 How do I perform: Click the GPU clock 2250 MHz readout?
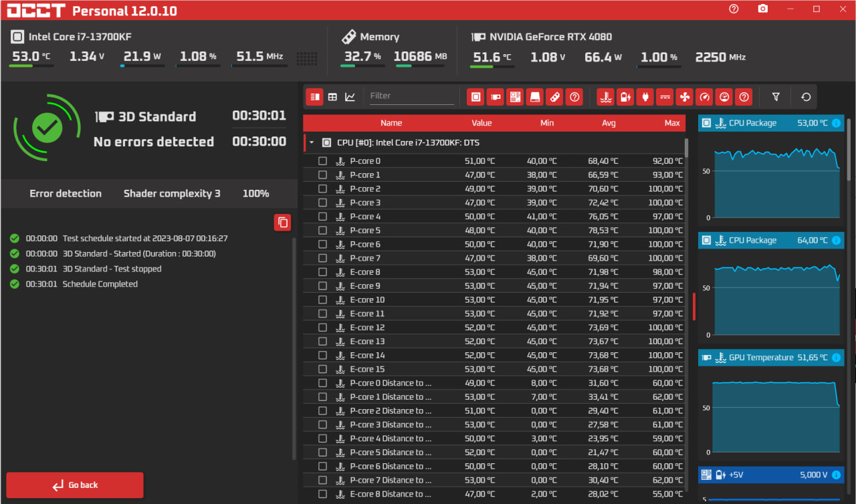720,57
